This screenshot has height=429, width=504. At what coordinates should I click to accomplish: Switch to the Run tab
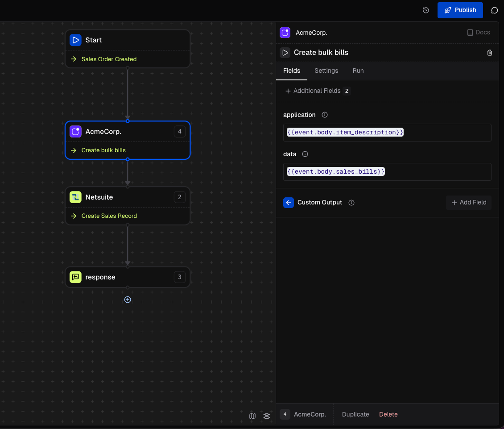coord(358,71)
